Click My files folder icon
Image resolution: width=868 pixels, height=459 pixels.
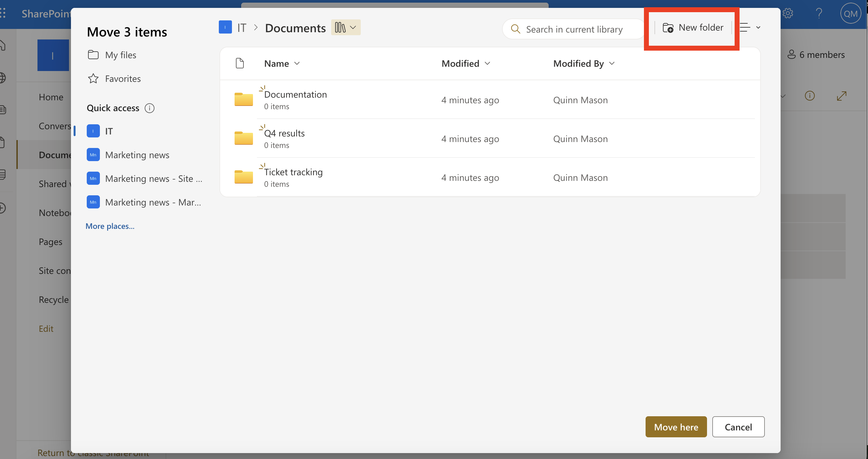click(93, 55)
